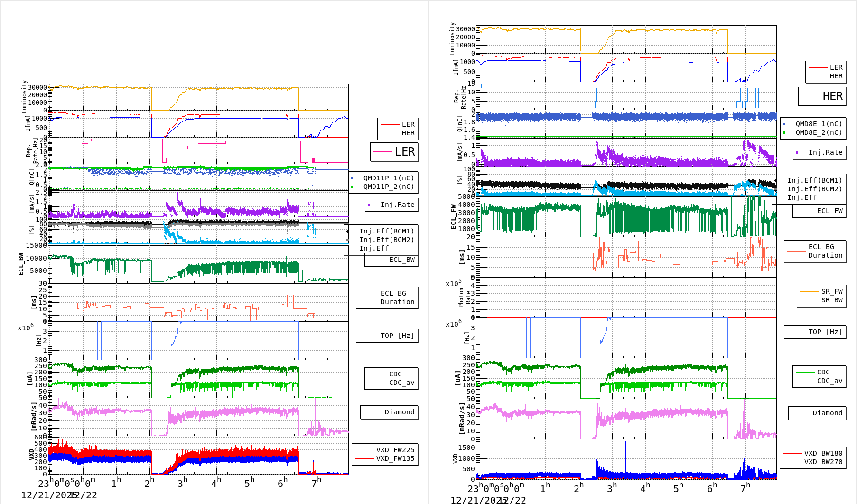Click the QMD8E_2(nC) green legend marker
This screenshot has height=504, width=857.
784,133
